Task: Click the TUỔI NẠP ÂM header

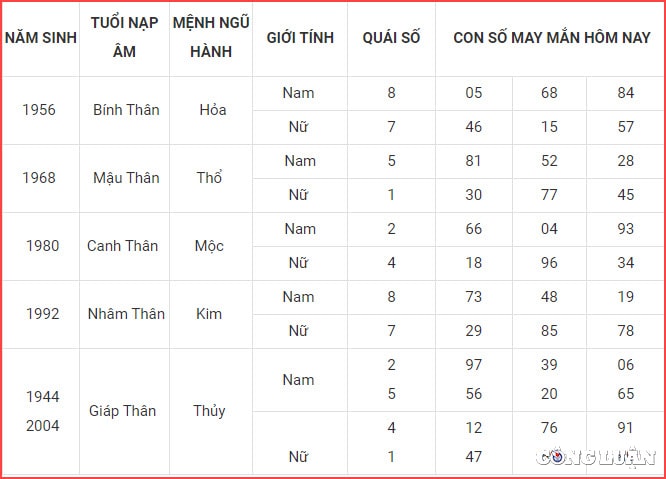Action: tap(124, 37)
